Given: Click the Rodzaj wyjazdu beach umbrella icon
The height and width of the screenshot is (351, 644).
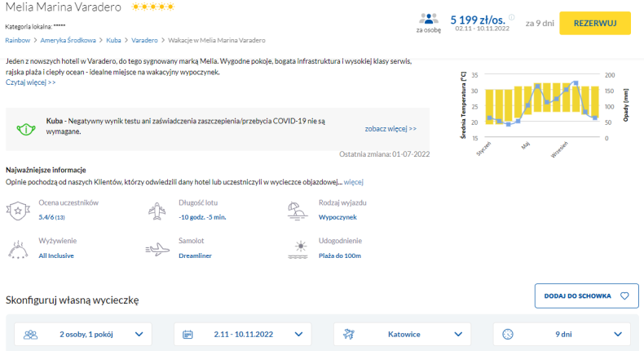Looking at the screenshot, I should [x=298, y=211].
